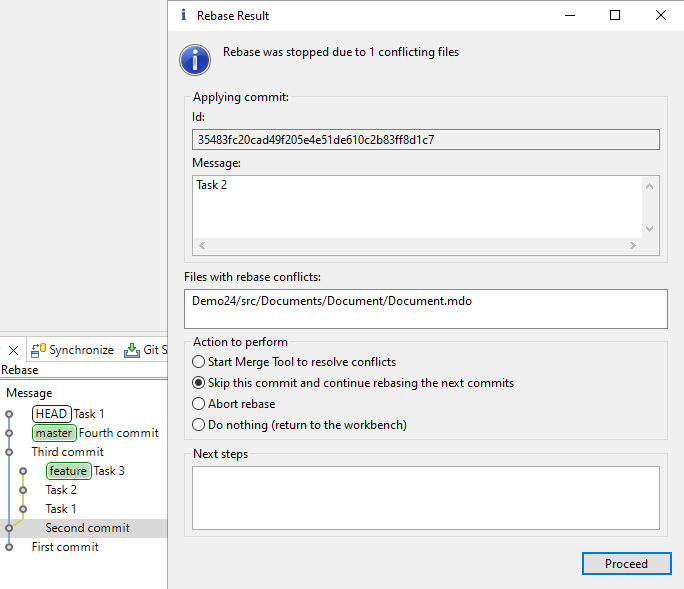Close the current history view tab
Image resolution: width=684 pixels, height=589 pixels.
13,350
